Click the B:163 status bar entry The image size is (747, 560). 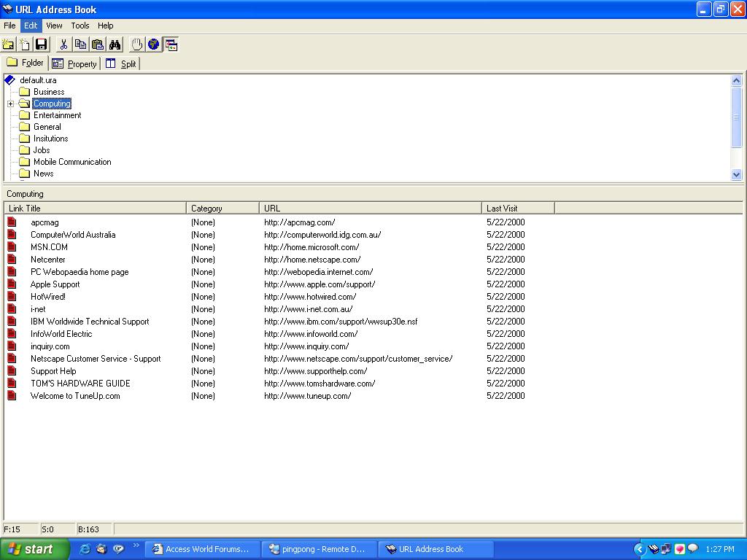pyautogui.click(x=94, y=529)
